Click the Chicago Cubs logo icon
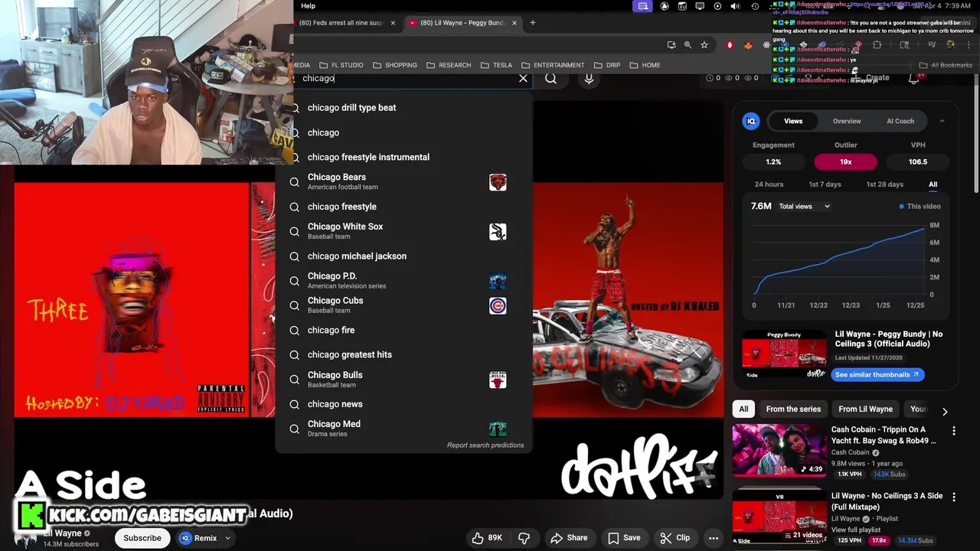 coord(498,305)
